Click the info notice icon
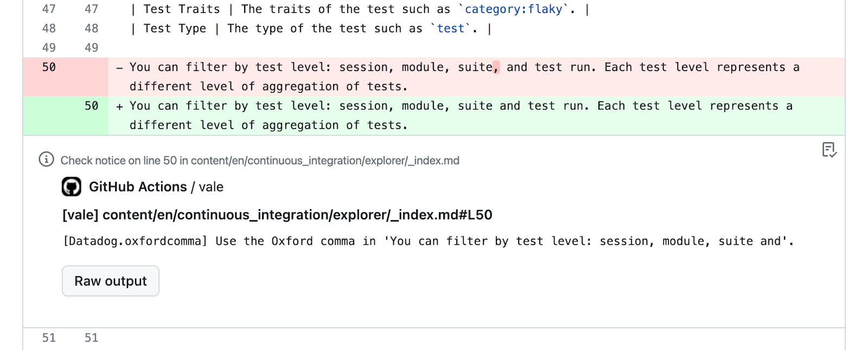The height and width of the screenshot is (350, 868). (46, 160)
